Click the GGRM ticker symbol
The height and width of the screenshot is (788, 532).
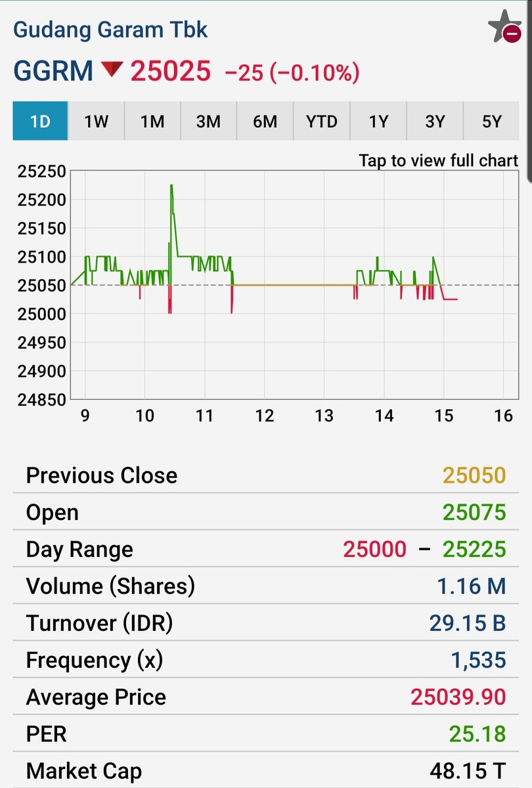point(53,71)
